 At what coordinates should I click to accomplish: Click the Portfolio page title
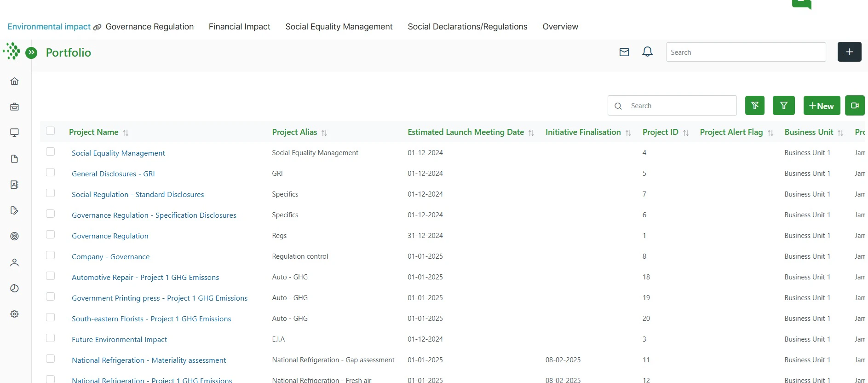click(x=69, y=52)
